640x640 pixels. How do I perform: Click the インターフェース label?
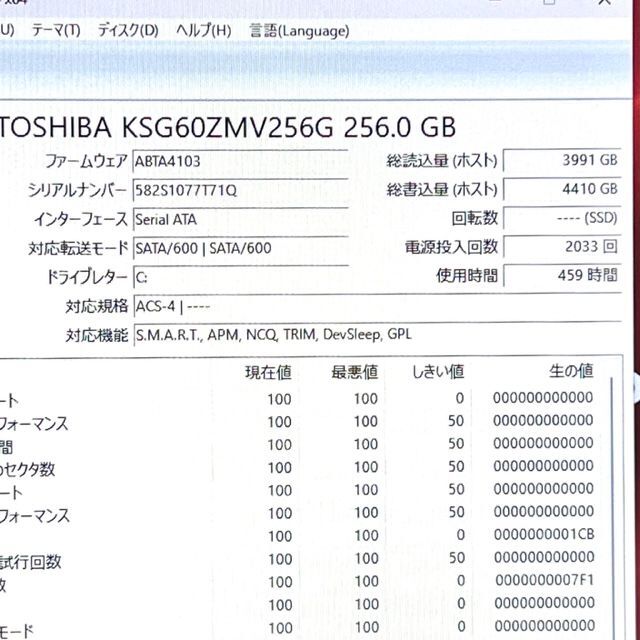[80, 219]
